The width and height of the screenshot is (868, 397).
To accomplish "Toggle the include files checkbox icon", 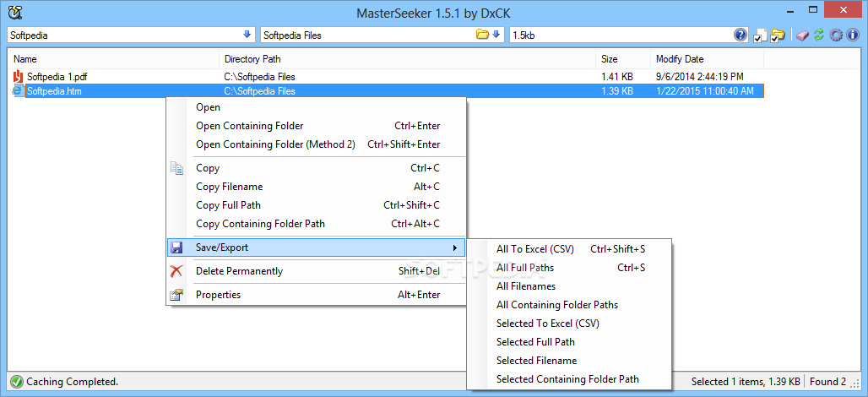I will coord(760,35).
